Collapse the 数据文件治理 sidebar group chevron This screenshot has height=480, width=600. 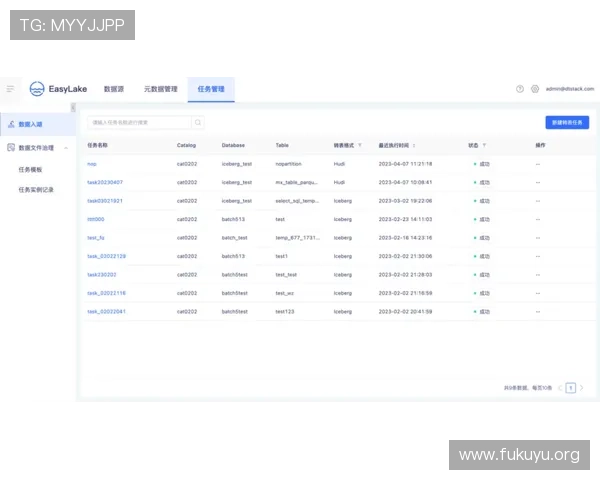click(x=66, y=148)
